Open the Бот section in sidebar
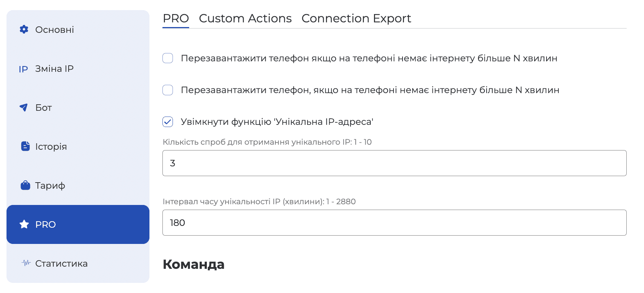Screen dimensions: 644x293 pos(43,107)
